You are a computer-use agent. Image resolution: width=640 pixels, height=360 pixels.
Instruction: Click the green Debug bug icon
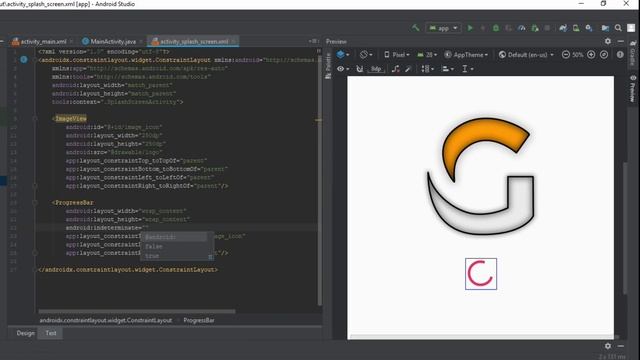(x=496, y=28)
